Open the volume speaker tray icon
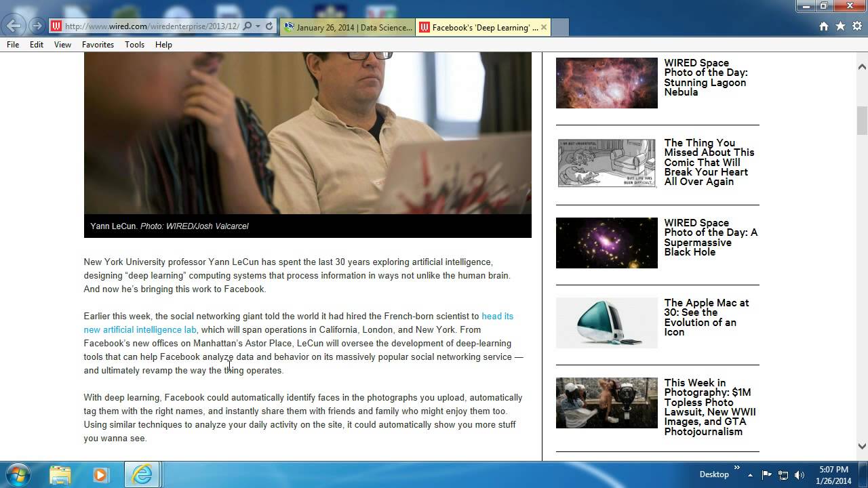 800,474
